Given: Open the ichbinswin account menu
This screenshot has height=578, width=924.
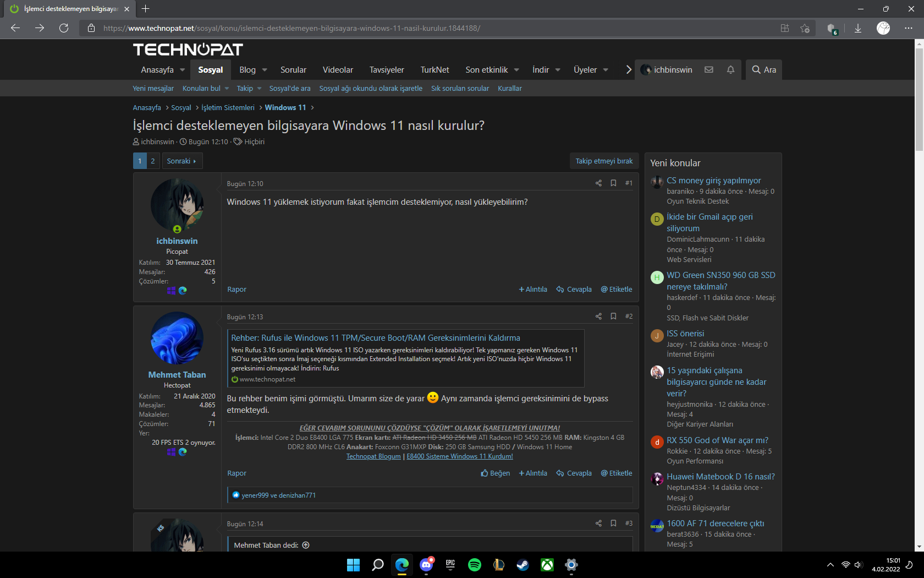Looking at the screenshot, I should (667, 70).
